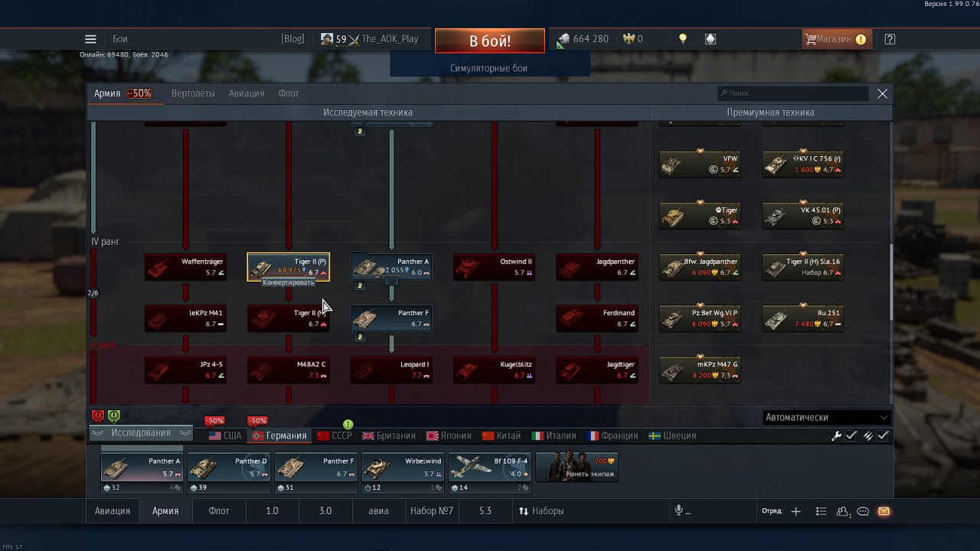Switch to the Вертолеты tab
This screenshot has width=980, height=551.
(x=193, y=93)
